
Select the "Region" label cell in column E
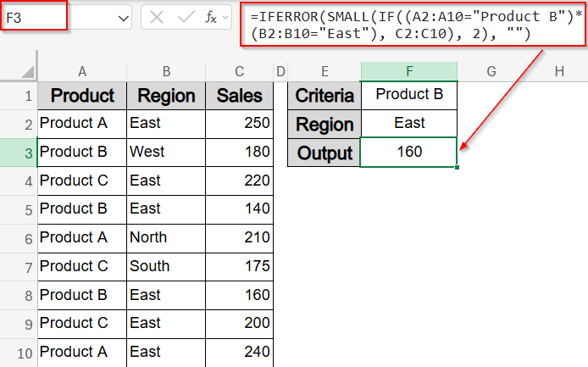[325, 124]
